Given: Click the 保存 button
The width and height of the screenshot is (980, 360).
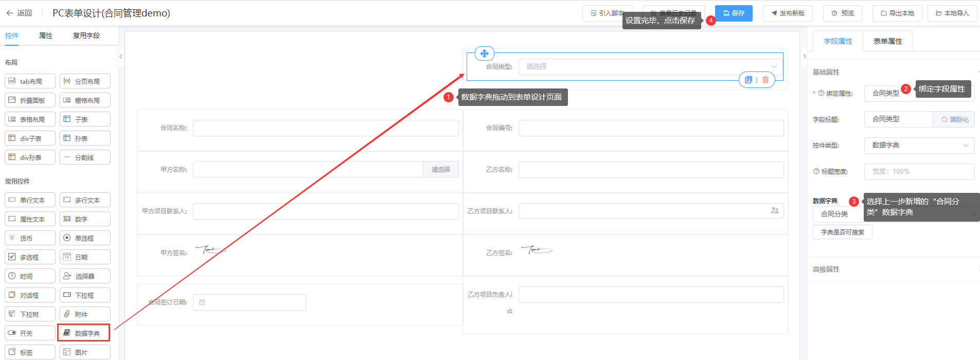Looking at the screenshot, I should point(734,13).
